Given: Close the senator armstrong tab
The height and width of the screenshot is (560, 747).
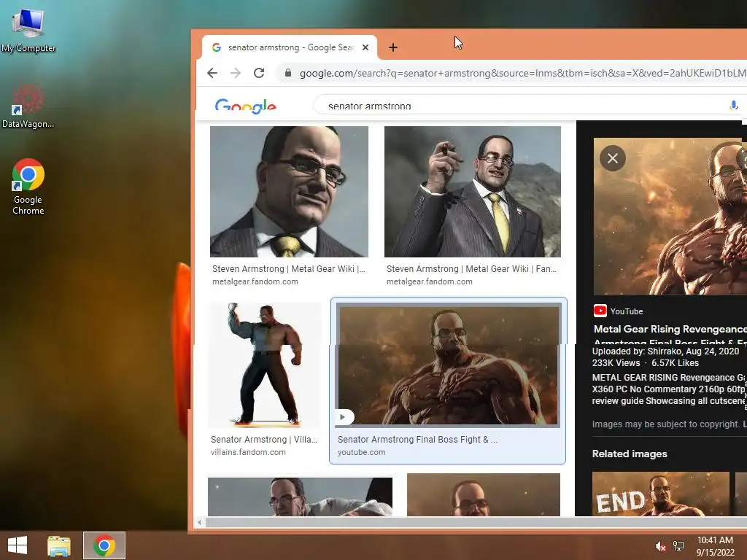Looking at the screenshot, I should [365, 47].
